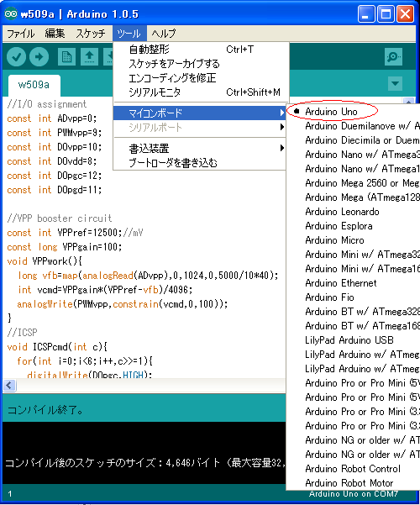Expand the マイコンボード submenu

coord(200,113)
